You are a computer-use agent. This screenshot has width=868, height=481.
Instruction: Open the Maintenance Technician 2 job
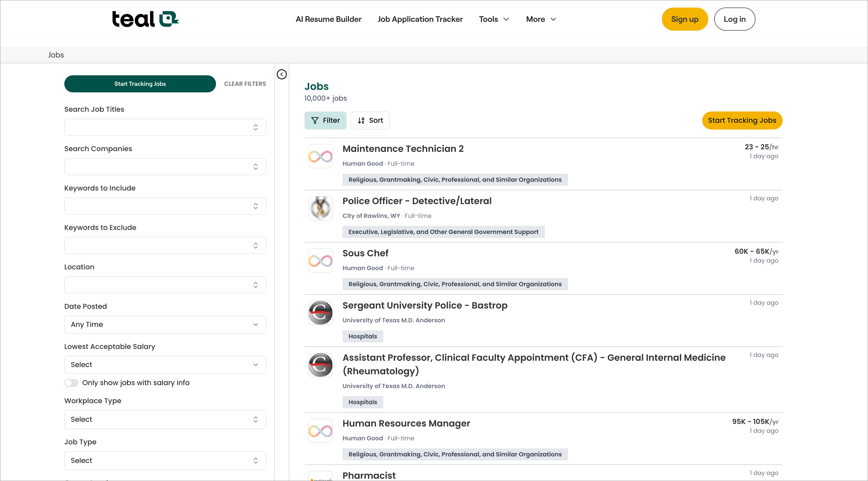click(x=403, y=149)
